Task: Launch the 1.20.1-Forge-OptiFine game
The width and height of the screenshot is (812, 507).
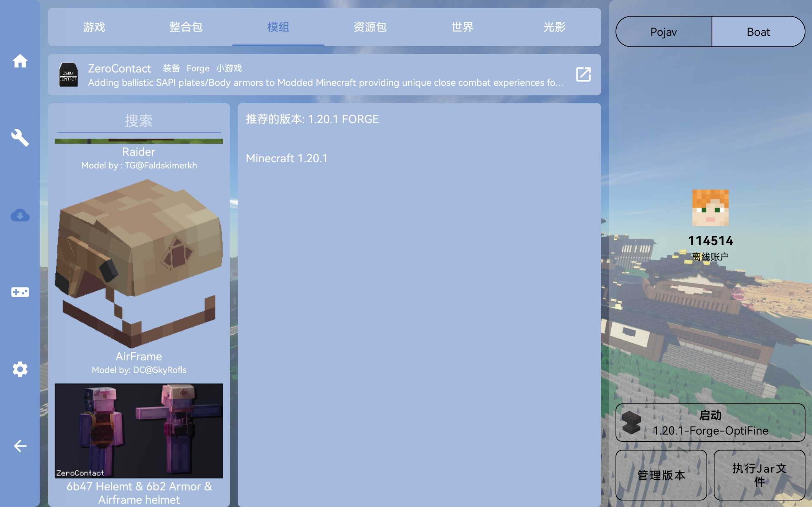Action: (x=710, y=422)
